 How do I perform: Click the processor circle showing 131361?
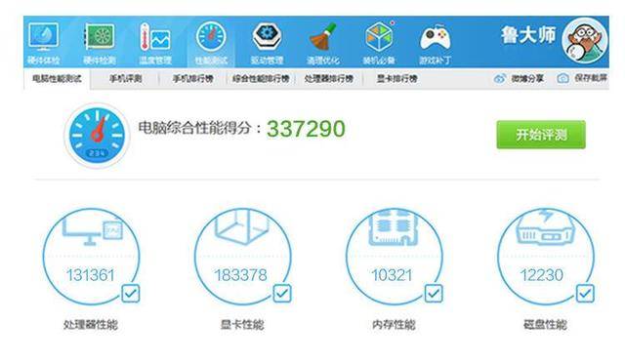point(91,257)
